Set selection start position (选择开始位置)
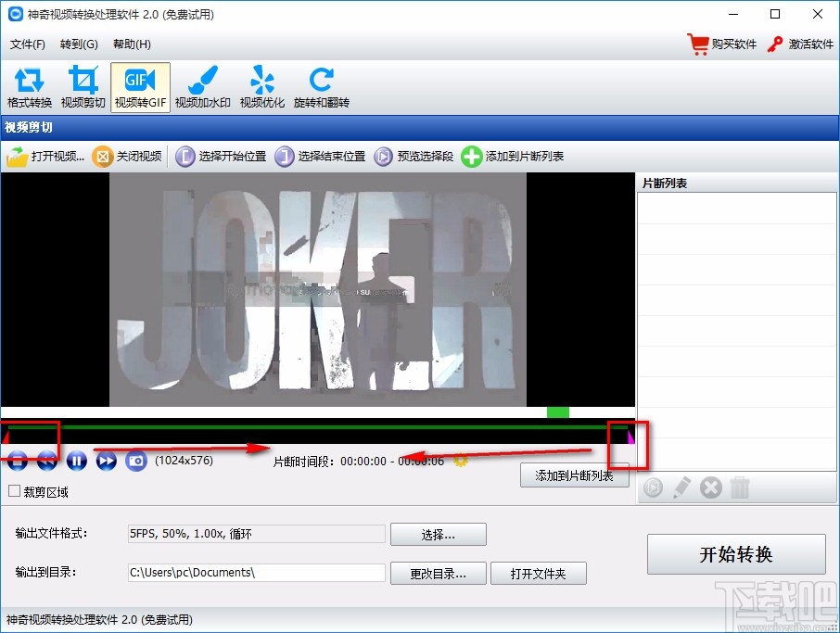Viewport: 840px width, 633px height. (x=221, y=157)
